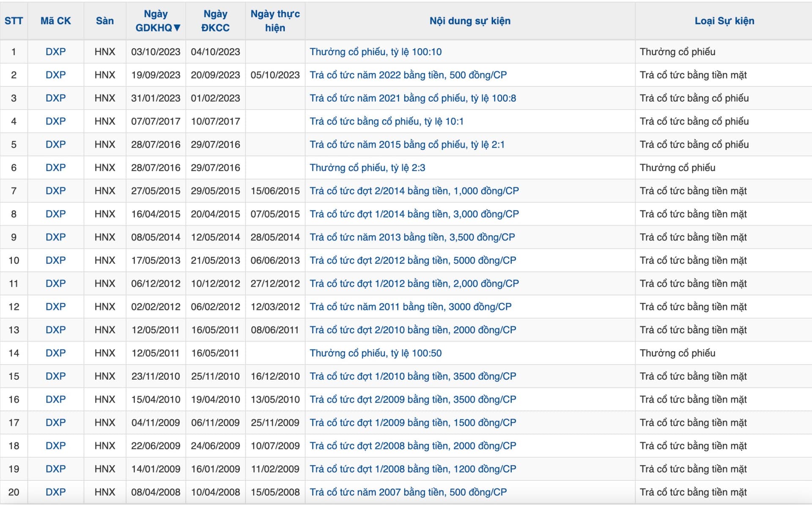
Task: Click the Sàn column header
Action: click(104, 21)
